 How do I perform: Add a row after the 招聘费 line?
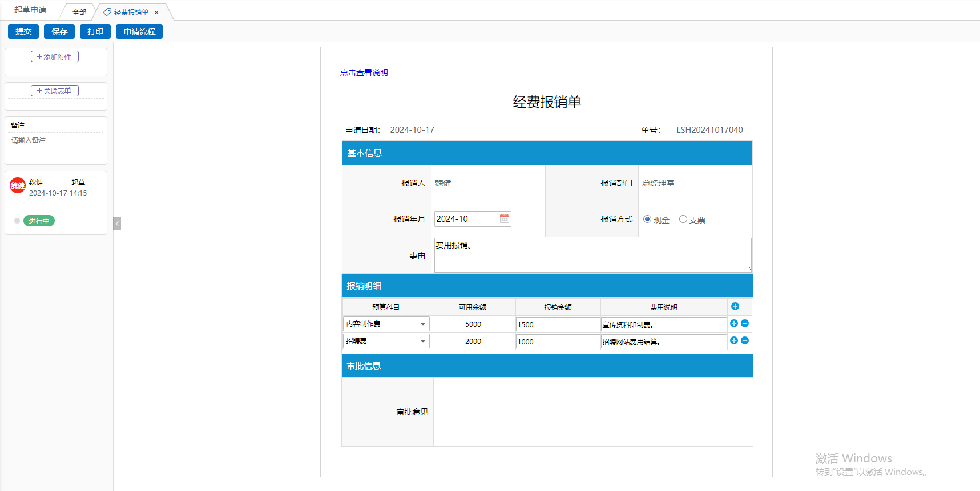click(x=734, y=341)
